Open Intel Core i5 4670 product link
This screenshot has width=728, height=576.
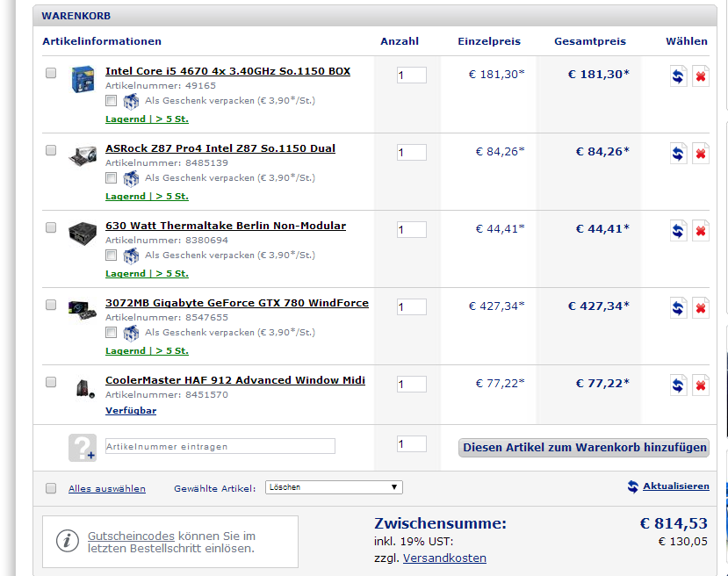click(x=227, y=71)
